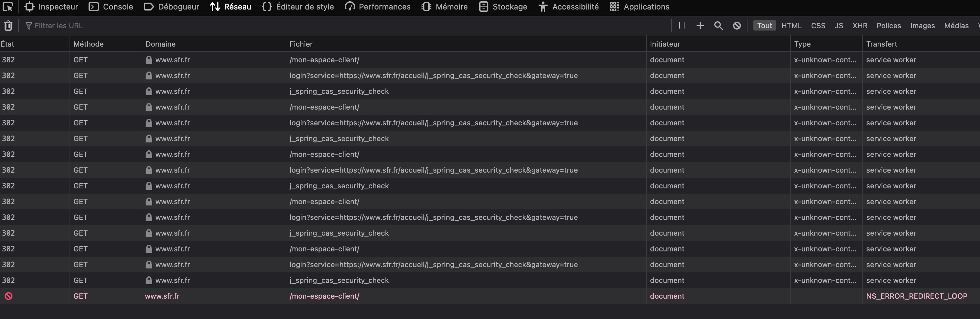The image size is (980, 319).
Task: Toggle the CSS filter
Action: point(818,26)
